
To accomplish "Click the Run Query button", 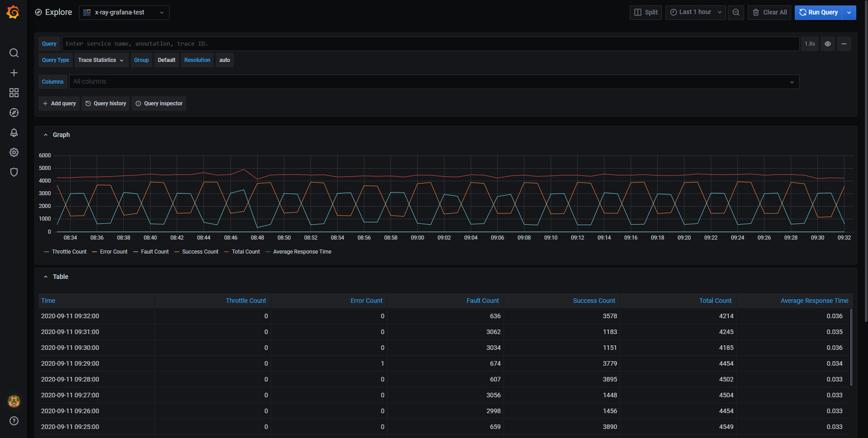I will pos(818,12).
